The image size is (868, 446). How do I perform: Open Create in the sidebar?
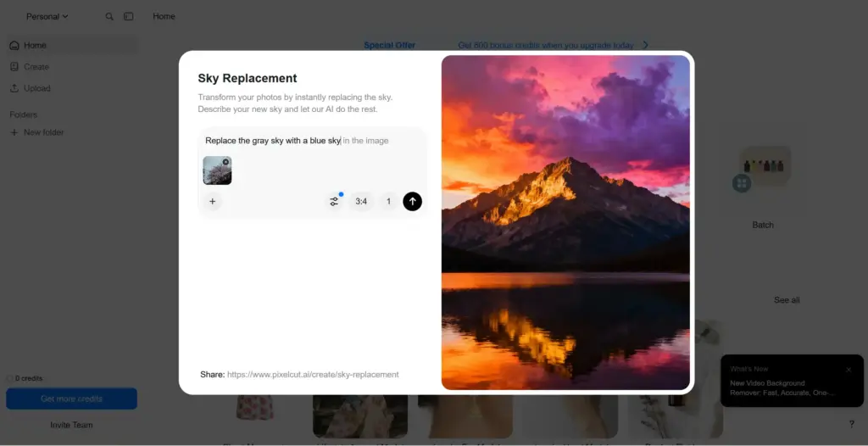click(x=36, y=67)
